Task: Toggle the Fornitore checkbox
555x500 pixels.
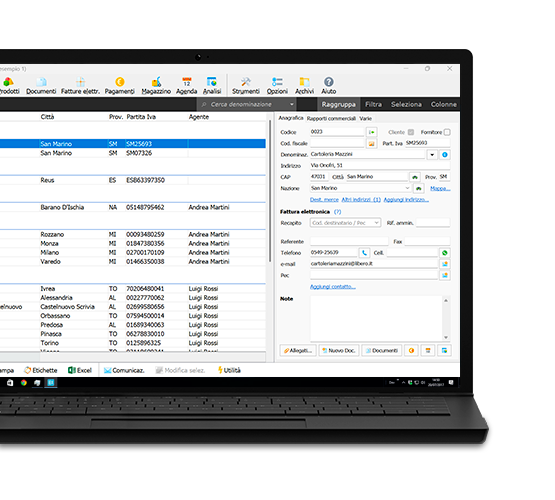Action: click(447, 132)
